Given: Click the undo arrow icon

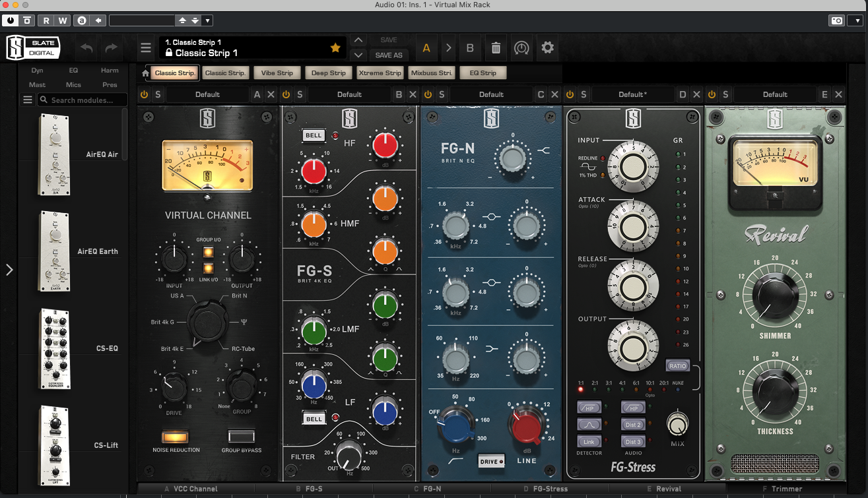Looking at the screenshot, I should [87, 48].
